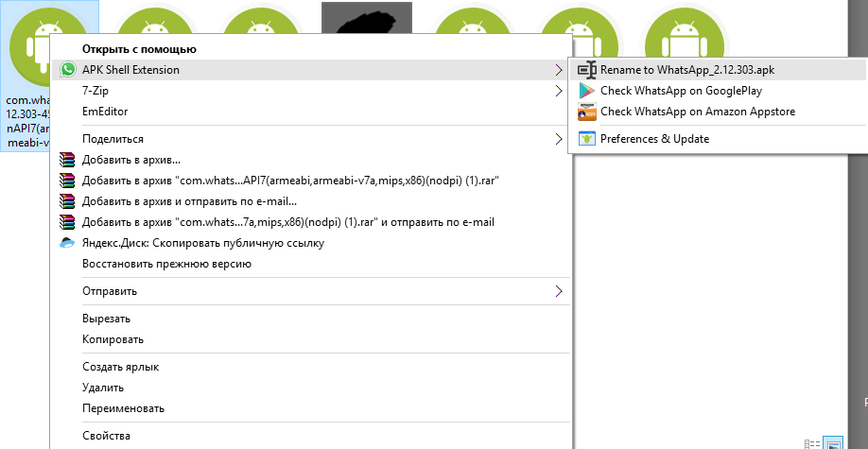
Task: Expand the 'Отправить' submenu arrow
Action: point(558,291)
